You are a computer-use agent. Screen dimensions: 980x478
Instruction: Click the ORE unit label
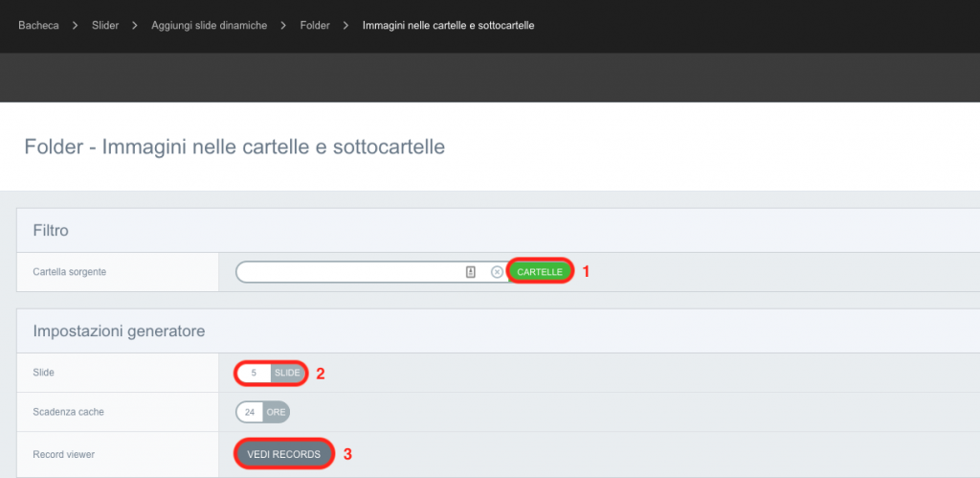277,412
